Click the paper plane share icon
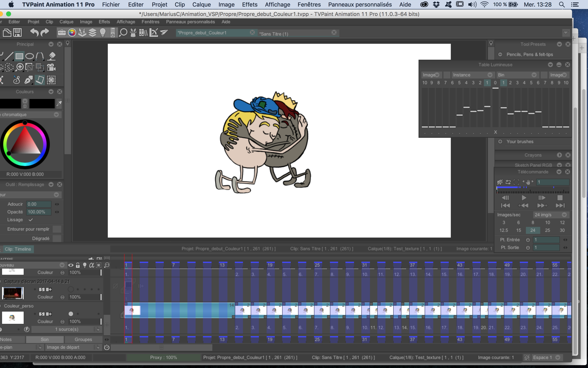The width and height of the screenshot is (588, 368). coord(164,32)
